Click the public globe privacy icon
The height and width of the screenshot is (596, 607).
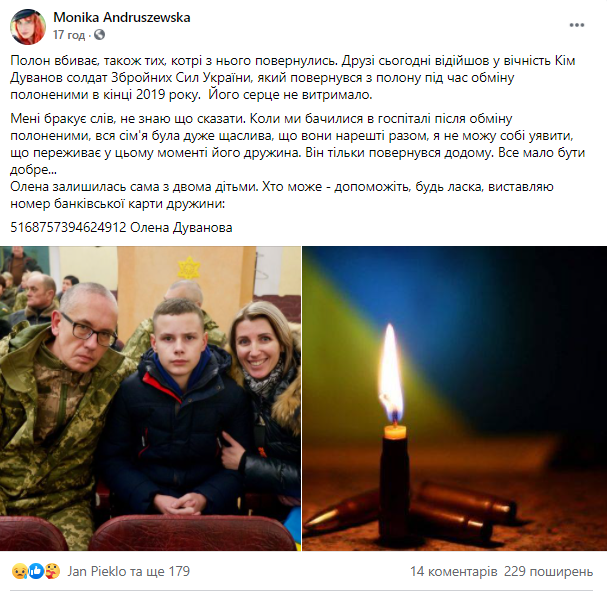point(99,35)
